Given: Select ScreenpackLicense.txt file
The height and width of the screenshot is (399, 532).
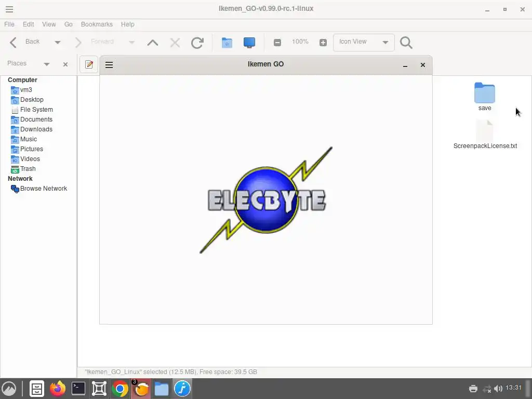Looking at the screenshot, I should pyautogui.click(x=485, y=135).
